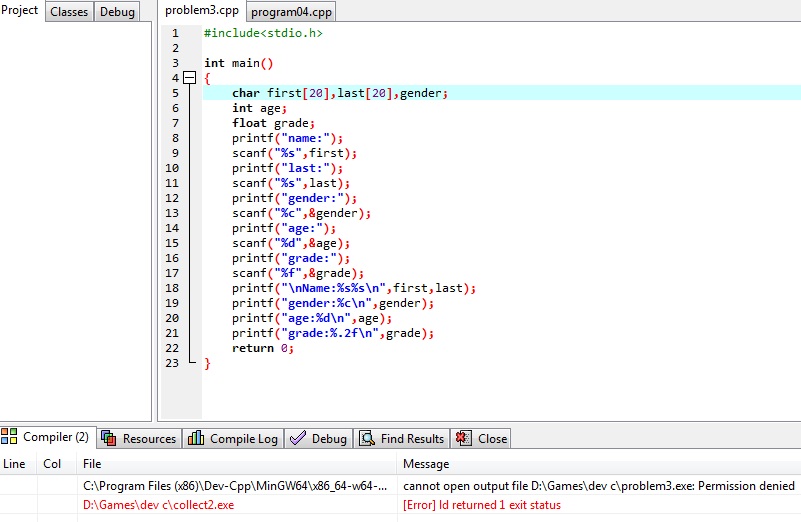This screenshot has height=522, width=801.
Task: Click the scanf("%d",&age) statement
Action: click(291, 243)
